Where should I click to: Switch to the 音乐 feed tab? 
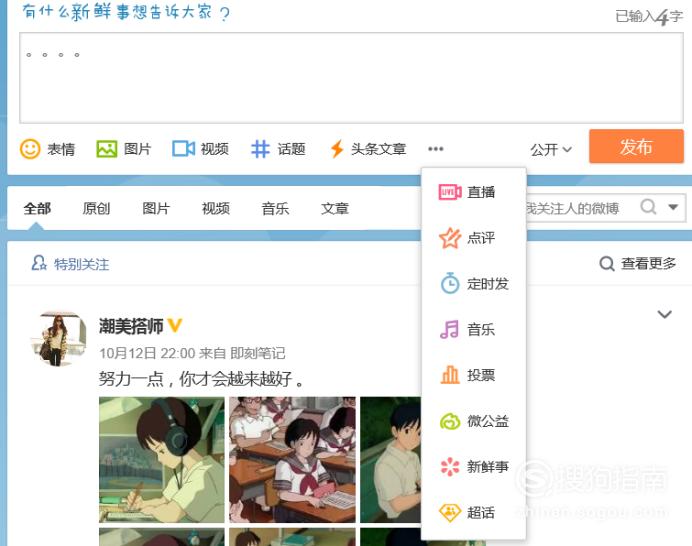tap(275, 208)
